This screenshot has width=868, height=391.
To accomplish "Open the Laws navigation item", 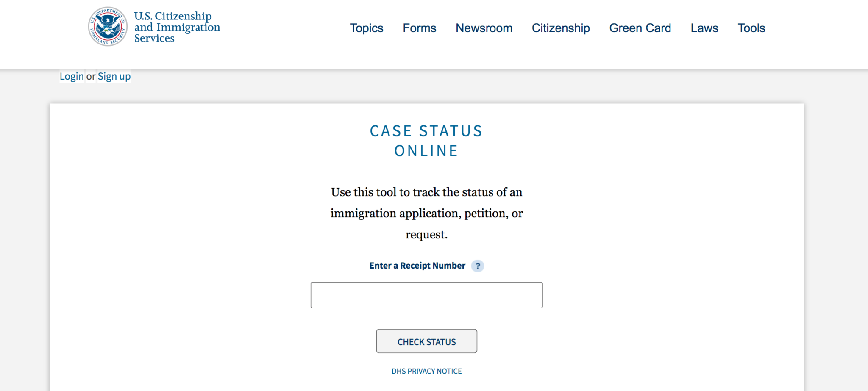I will [x=704, y=28].
